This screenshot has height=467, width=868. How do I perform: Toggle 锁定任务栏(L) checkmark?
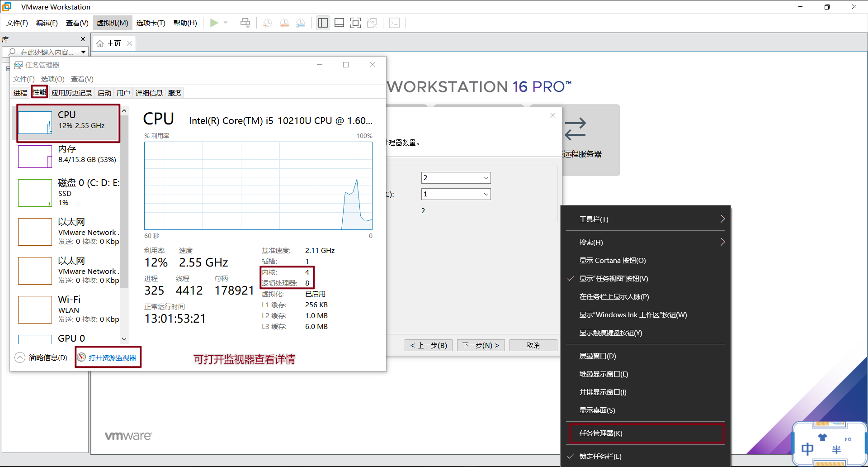[x=646, y=456]
